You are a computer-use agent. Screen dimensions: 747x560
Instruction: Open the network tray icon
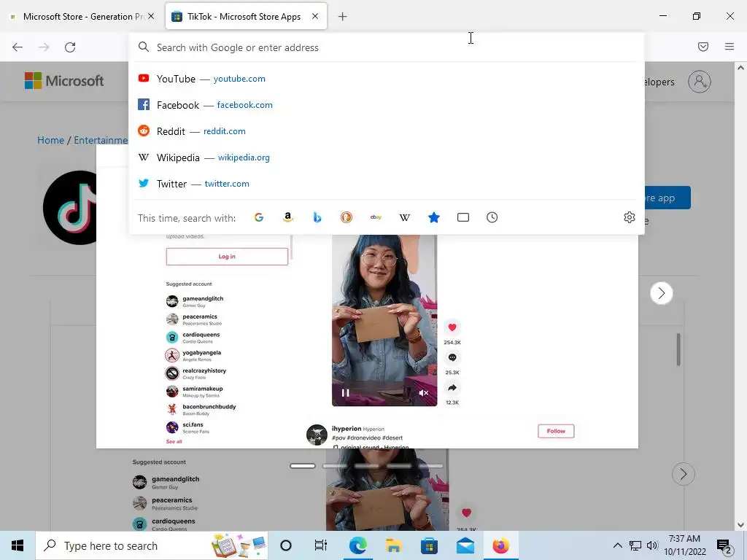tap(635, 545)
